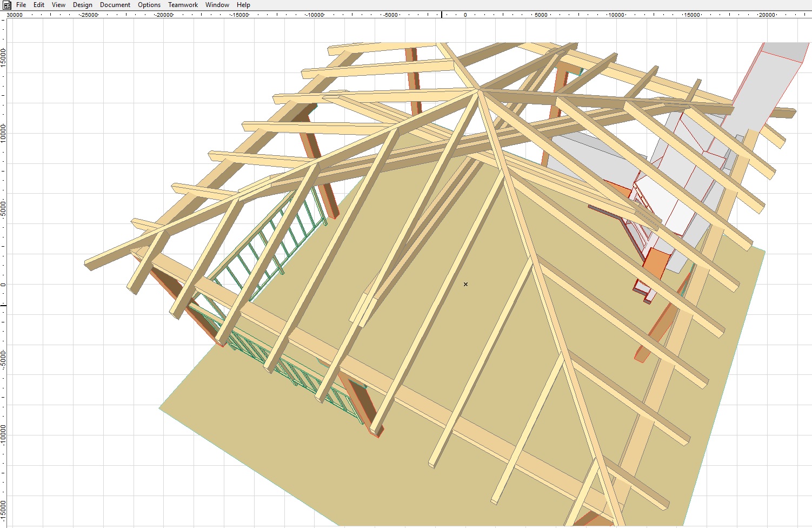Screen dimensions: 812x528
Task: Click the -20000 label on horizontal ruler
Action: [x=164, y=15]
